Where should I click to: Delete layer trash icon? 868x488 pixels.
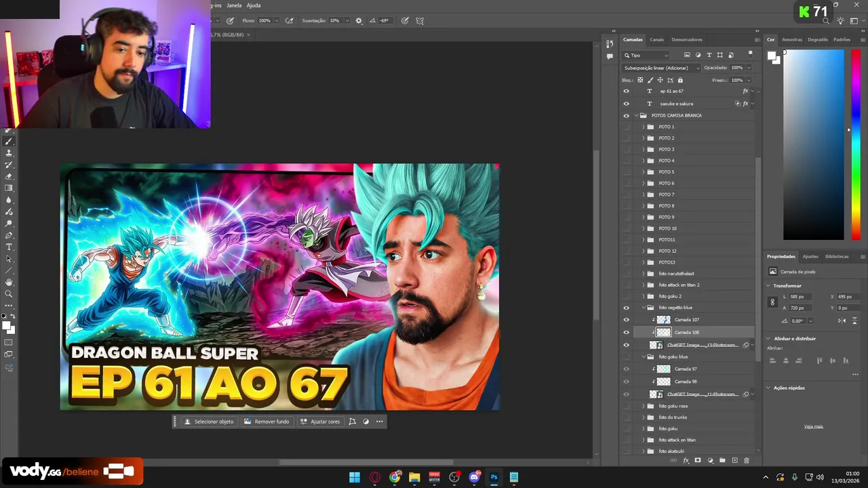coord(747,460)
